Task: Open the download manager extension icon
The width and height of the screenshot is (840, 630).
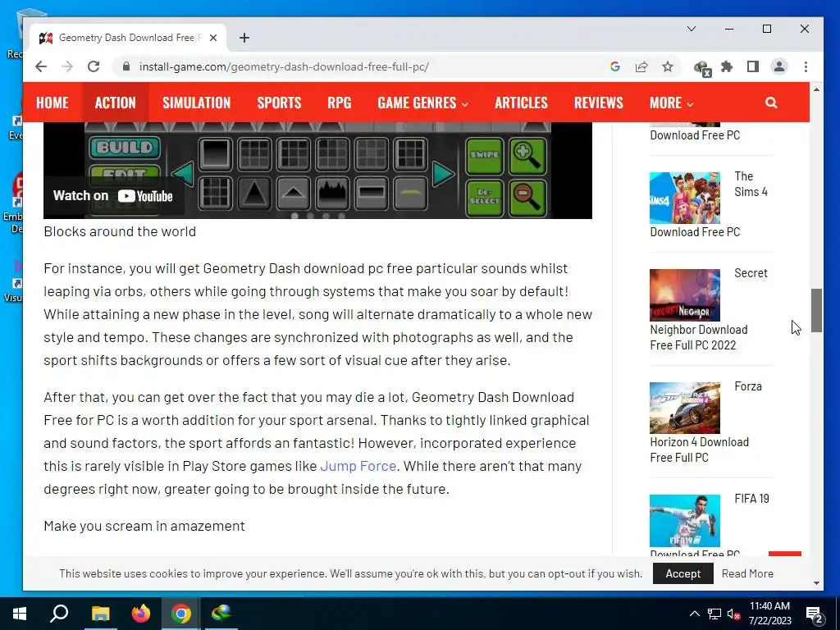Action: (x=702, y=67)
